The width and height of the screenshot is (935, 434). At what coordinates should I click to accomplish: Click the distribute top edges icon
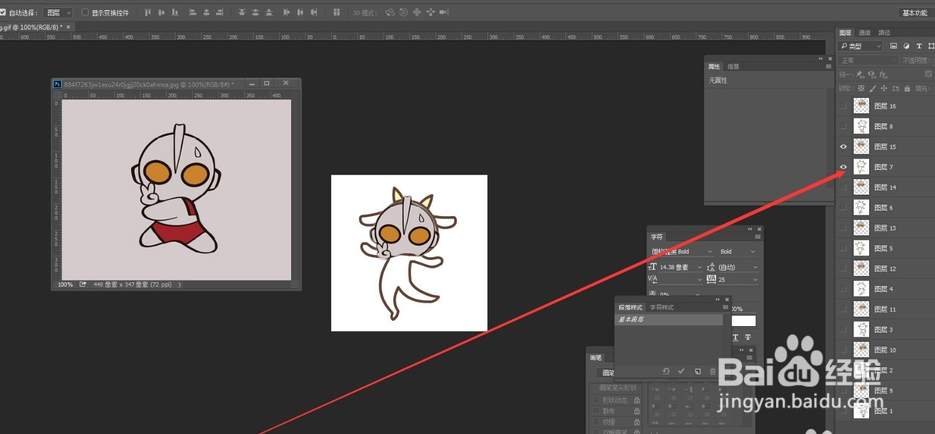pos(242,13)
